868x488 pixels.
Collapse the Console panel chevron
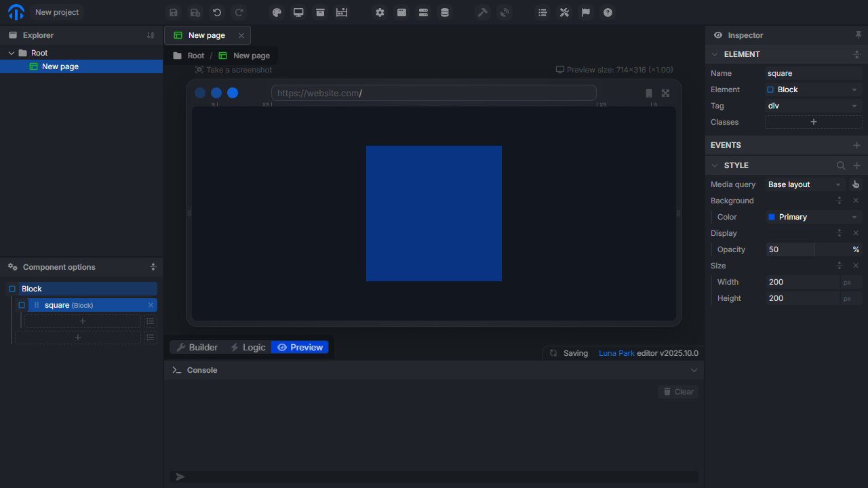694,370
